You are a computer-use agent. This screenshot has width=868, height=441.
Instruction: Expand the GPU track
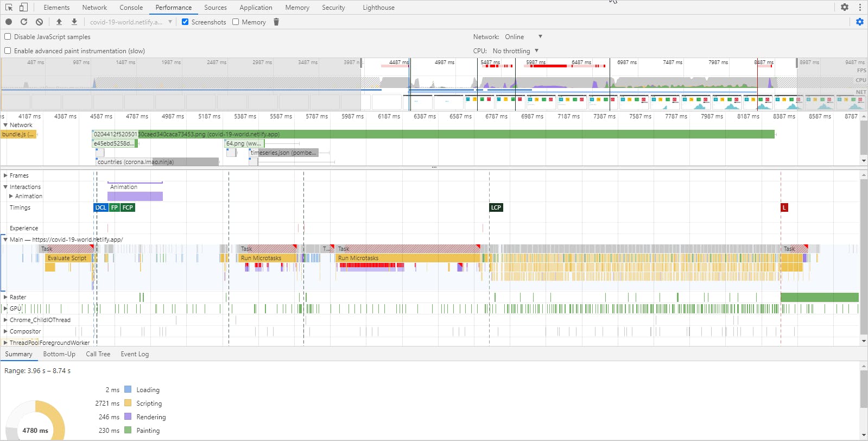coord(5,308)
